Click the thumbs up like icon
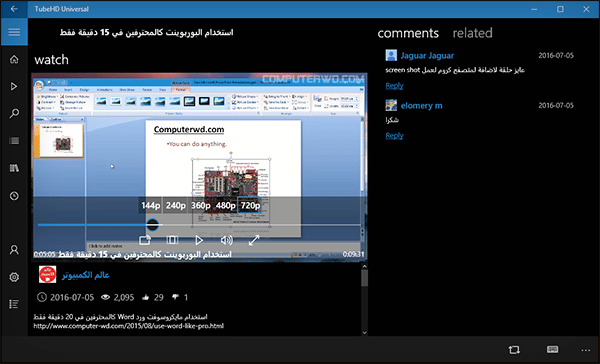Screen dimensions: 600x364 click(x=145, y=297)
